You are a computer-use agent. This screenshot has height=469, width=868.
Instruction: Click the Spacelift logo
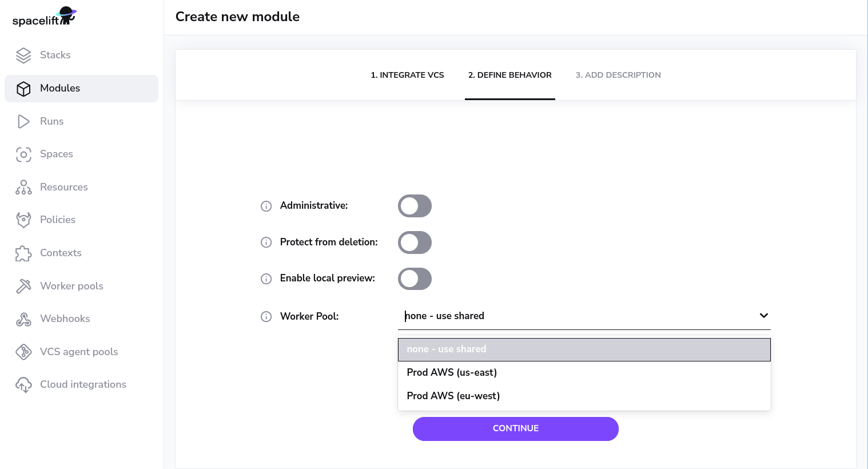click(43, 17)
